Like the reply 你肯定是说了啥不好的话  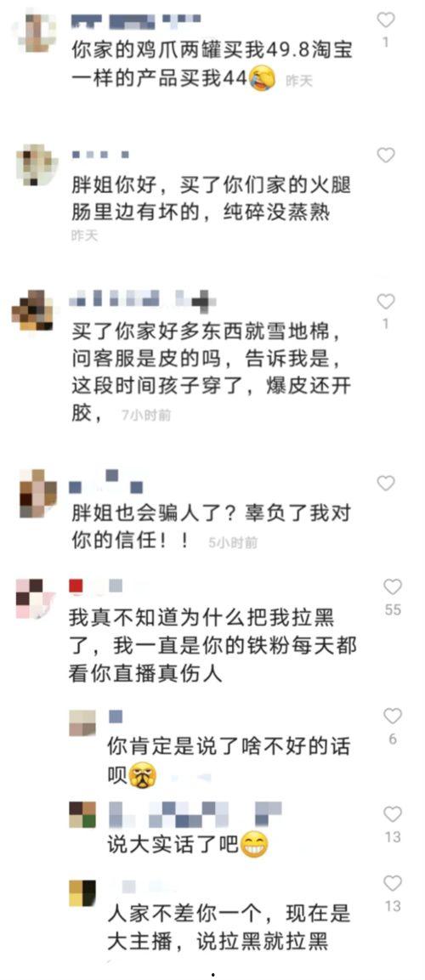[x=393, y=717]
